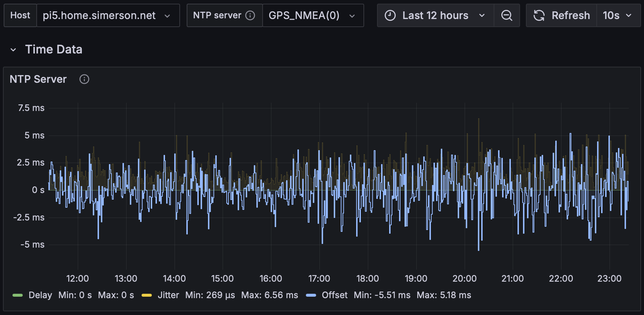Click the clock icon in the time picker

390,15
